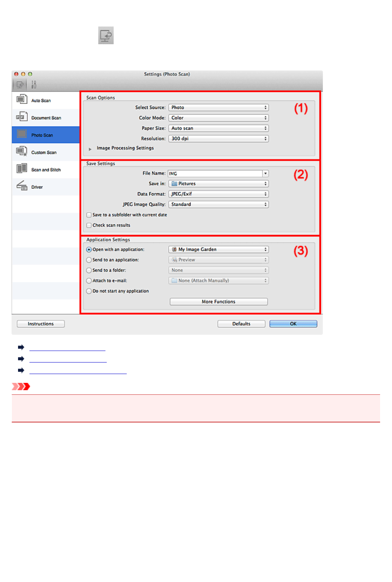Click the large scan-from-computer icon above the dialog
The width and height of the screenshot is (392, 582).
(x=106, y=35)
